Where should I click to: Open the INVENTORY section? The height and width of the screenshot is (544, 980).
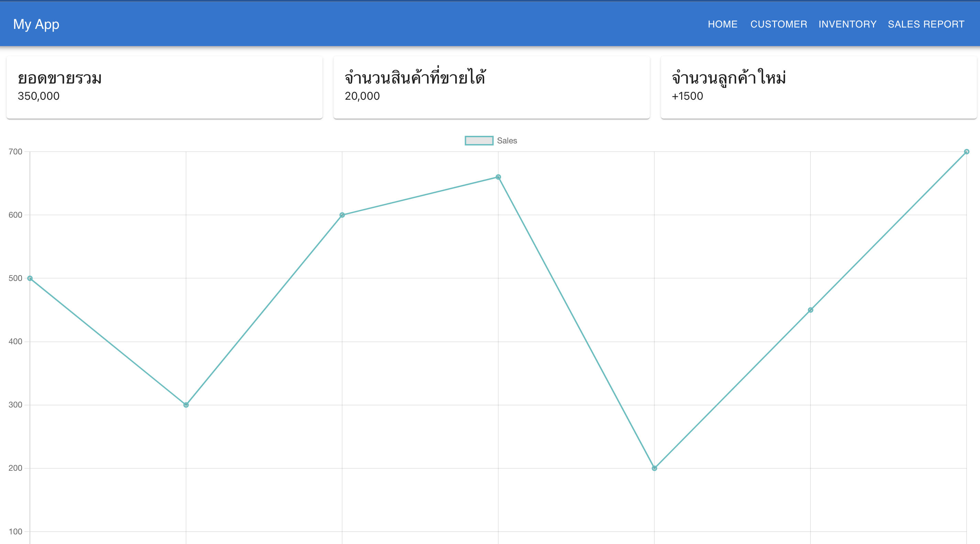point(847,24)
